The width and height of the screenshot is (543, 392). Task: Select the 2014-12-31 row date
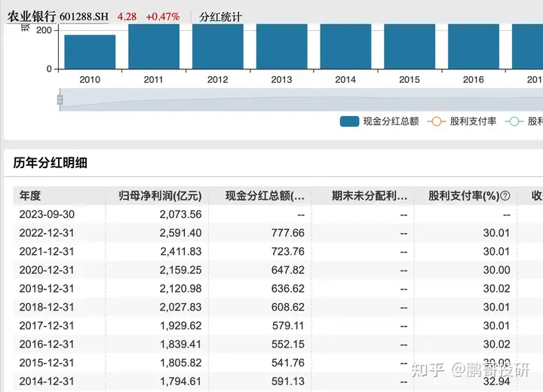(47, 381)
